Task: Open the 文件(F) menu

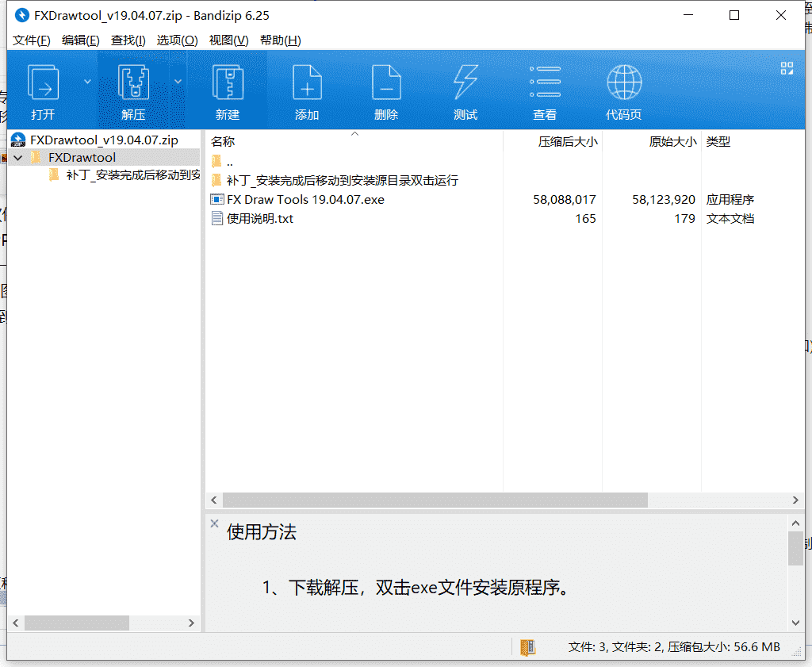Action: (32, 40)
